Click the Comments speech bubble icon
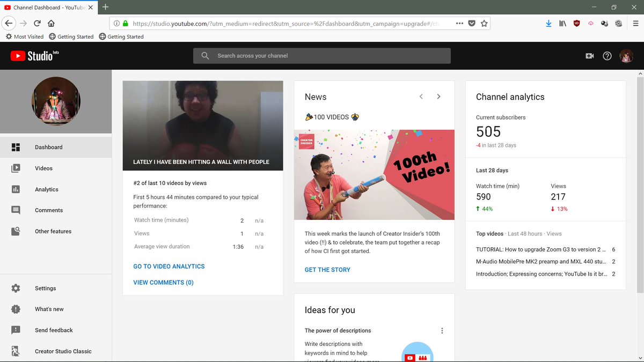The image size is (644, 362). click(16, 210)
